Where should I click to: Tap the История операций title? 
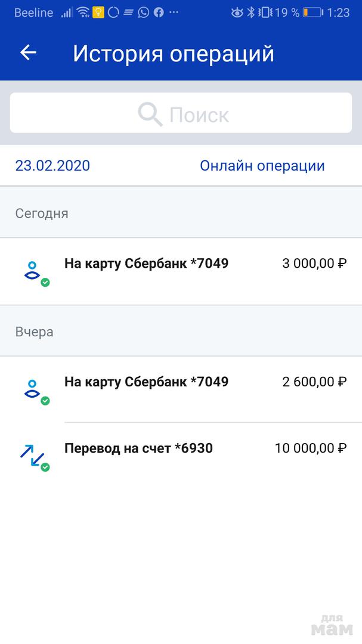[174, 54]
